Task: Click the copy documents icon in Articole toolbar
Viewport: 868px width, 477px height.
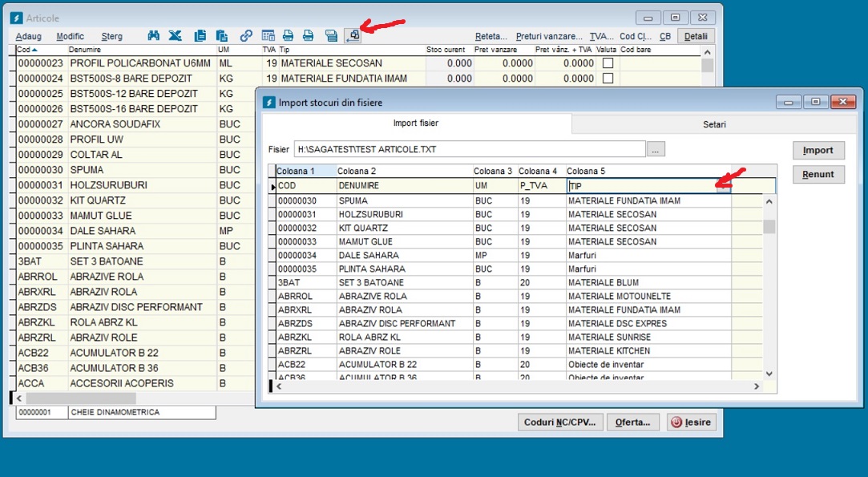Action: (200, 36)
